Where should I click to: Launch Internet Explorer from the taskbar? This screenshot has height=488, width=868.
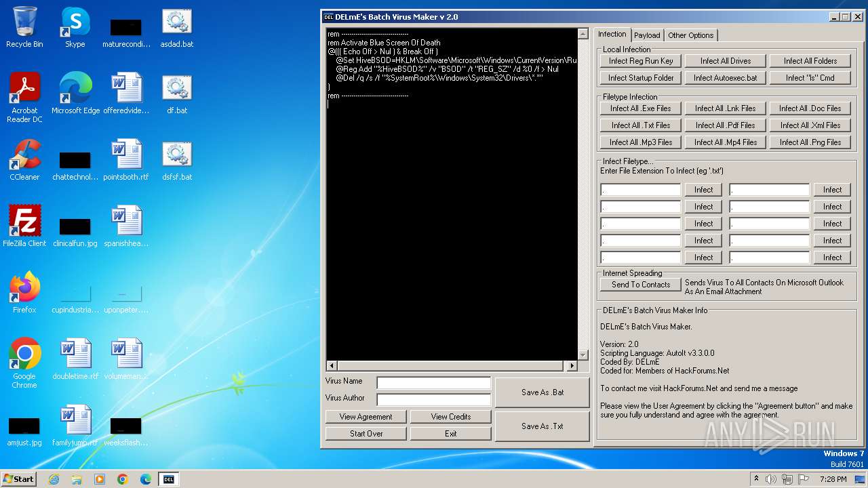[x=54, y=479]
